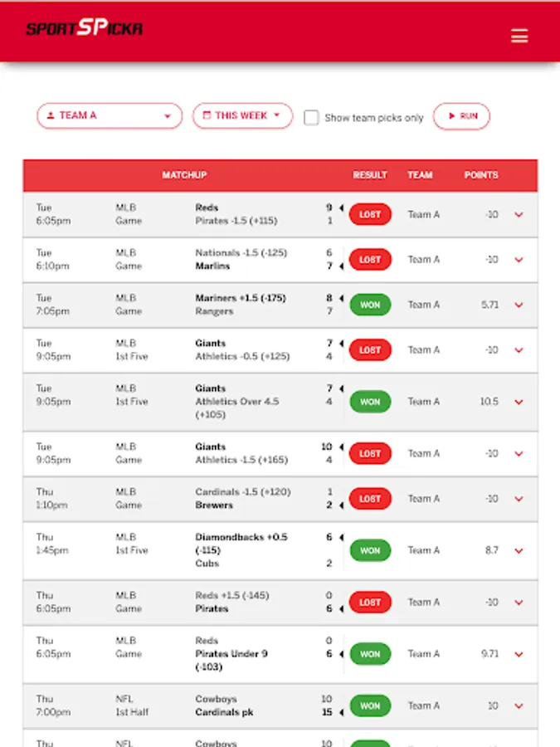The height and width of the screenshot is (747, 560).
Task: Click the Brewers team name
Action: 214,505
